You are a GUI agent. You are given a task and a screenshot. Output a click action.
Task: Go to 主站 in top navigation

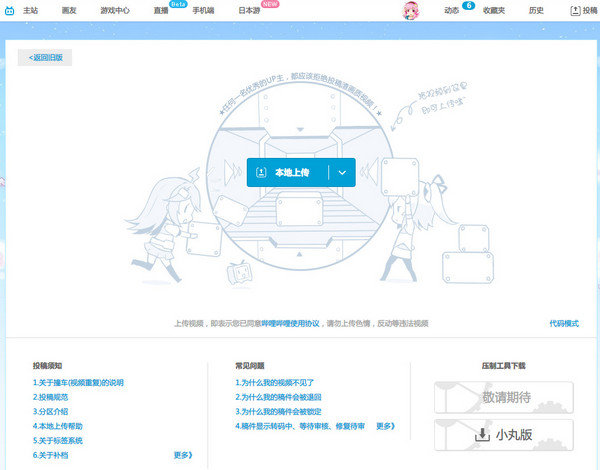(30, 10)
